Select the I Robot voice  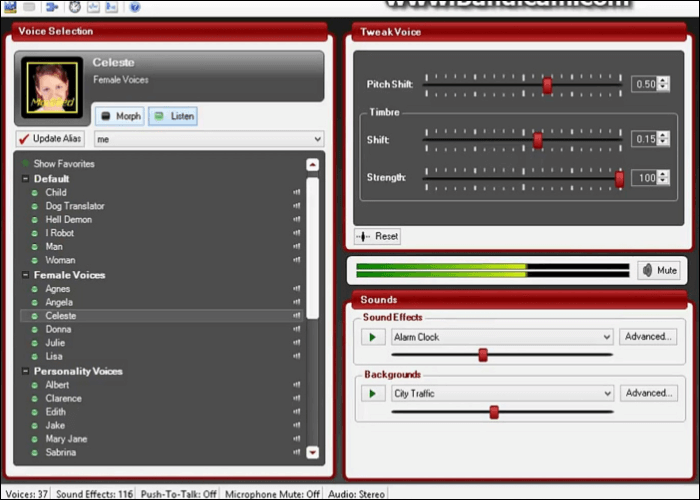[x=162, y=233]
